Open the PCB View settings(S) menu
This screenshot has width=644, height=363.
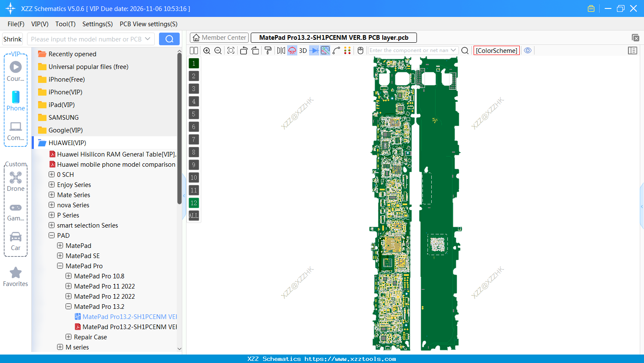[x=148, y=24]
